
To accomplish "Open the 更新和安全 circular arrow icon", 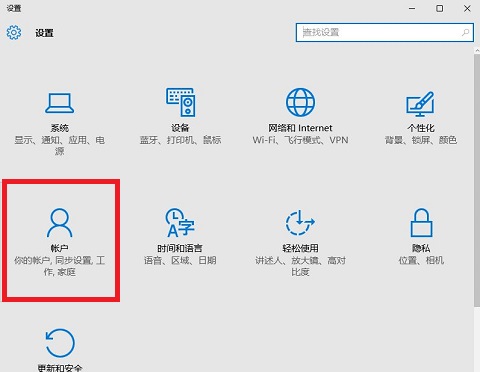I will point(60,343).
